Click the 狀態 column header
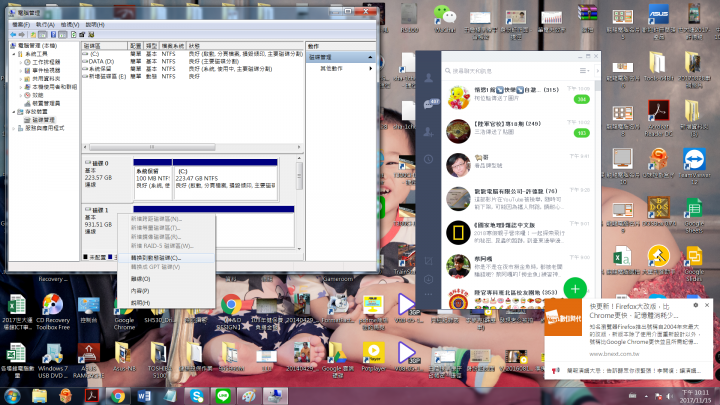Image resolution: width=720 pixels, height=405 pixels. click(x=245, y=46)
